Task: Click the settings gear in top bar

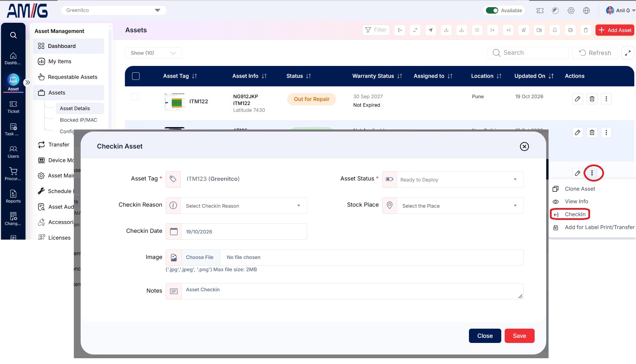Action: 571,11
